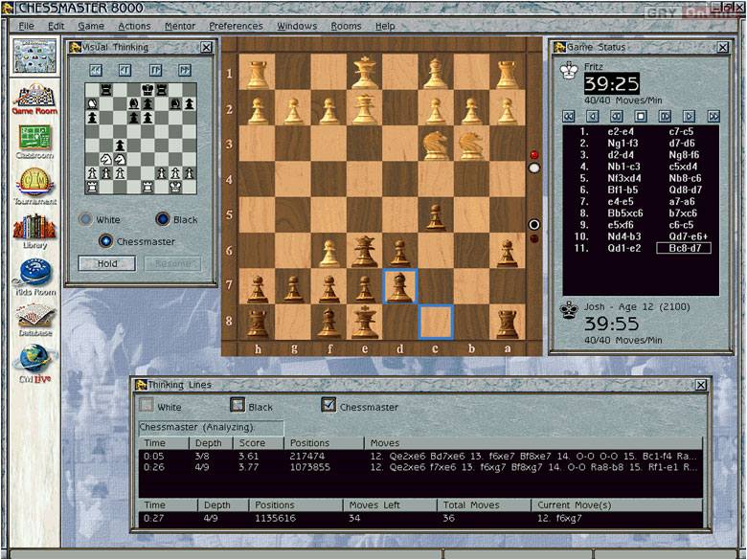The image size is (747, 560).
Task: Select the white king on e1
Action: click(x=365, y=72)
